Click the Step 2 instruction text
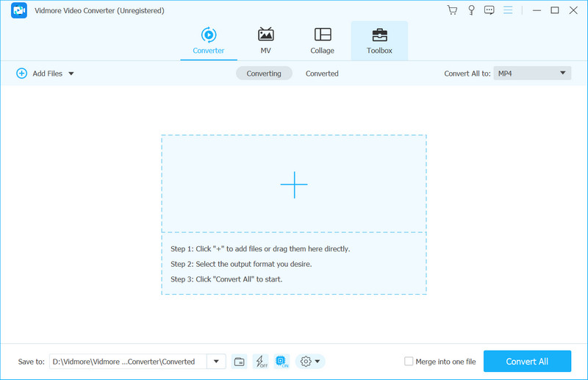The image size is (588, 380). 241,264
